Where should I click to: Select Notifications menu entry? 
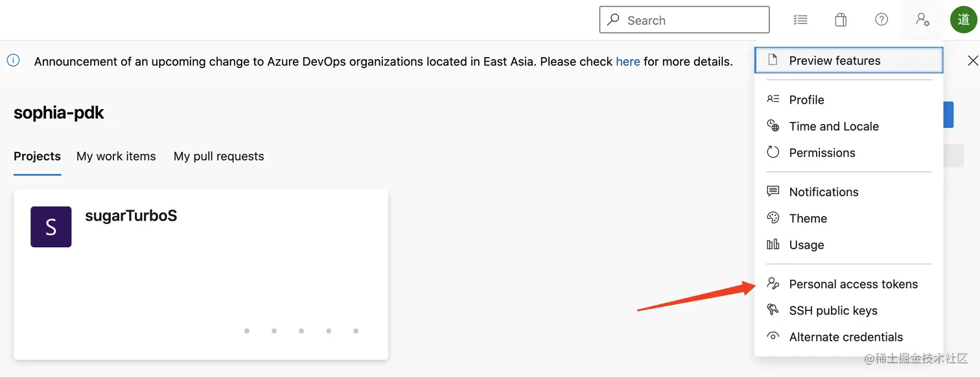point(849,191)
